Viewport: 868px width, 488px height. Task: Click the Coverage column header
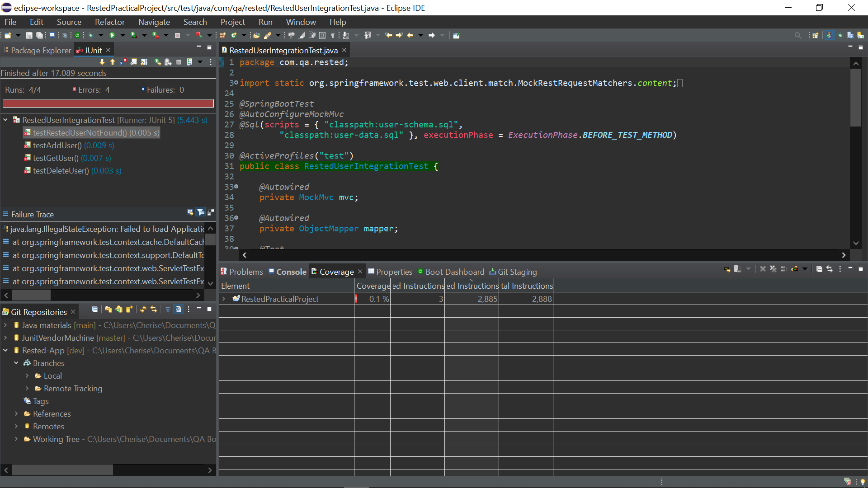click(x=373, y=286)
